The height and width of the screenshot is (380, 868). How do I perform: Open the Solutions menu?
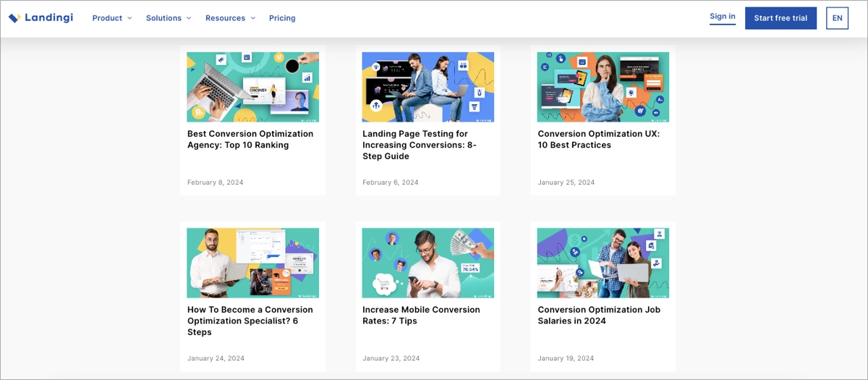click(x=163, y=18)
